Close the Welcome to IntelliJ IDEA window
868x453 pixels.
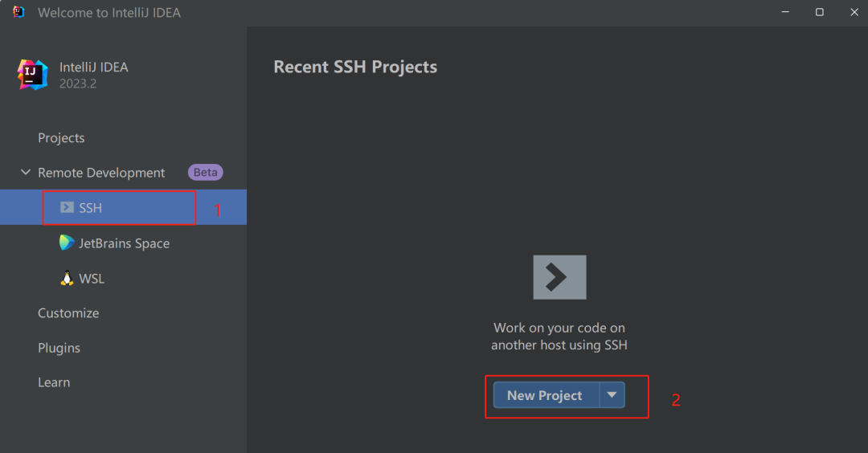[x=854, y=12]
